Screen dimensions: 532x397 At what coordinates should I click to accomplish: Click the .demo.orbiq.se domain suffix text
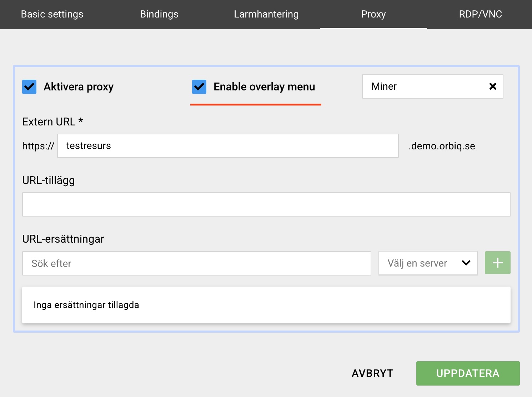coord(442,146)
